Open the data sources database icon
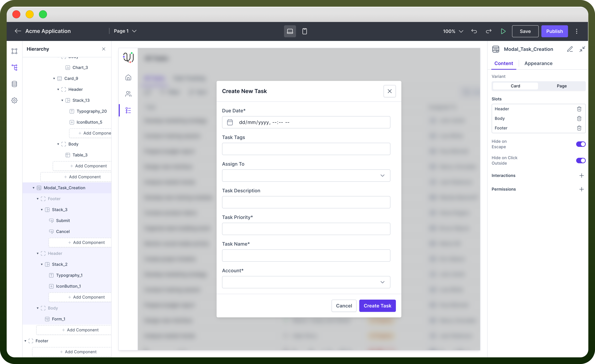This screenshot has height=364, width=595. click(14, 84)
